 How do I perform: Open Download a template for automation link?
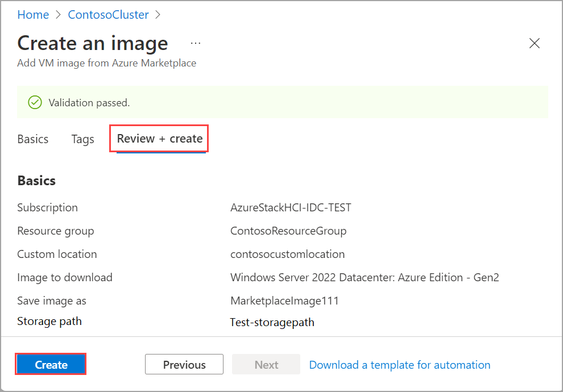tap(399, 365)
